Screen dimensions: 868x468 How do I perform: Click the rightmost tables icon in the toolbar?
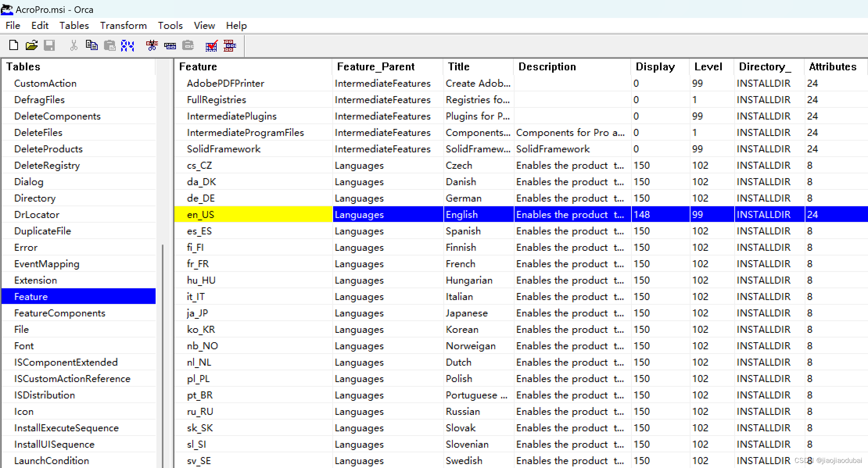click(x=230, y=46)
